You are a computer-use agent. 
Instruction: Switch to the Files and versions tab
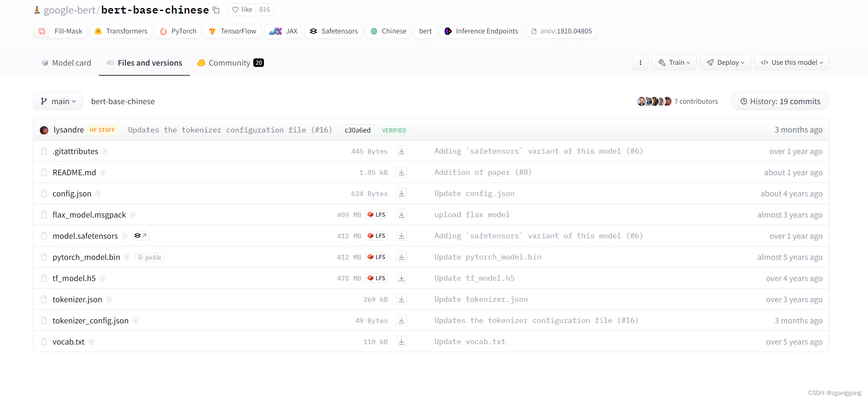point(144,63)
